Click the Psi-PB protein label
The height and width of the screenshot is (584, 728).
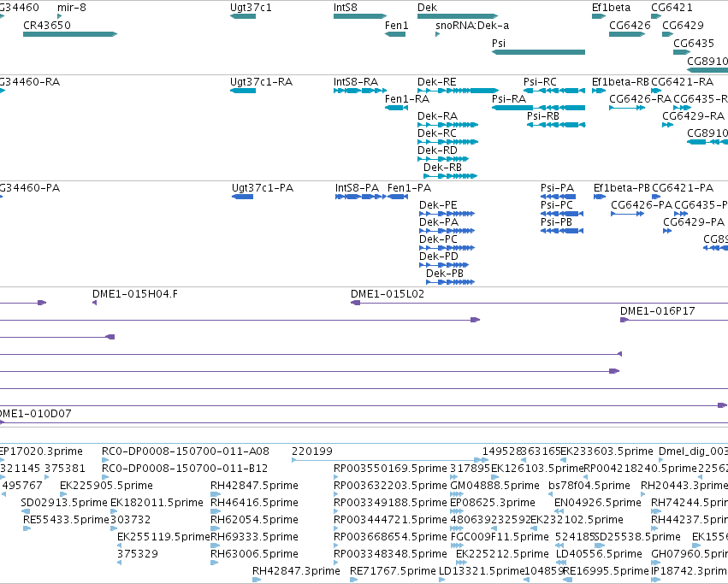click(556, 222)
